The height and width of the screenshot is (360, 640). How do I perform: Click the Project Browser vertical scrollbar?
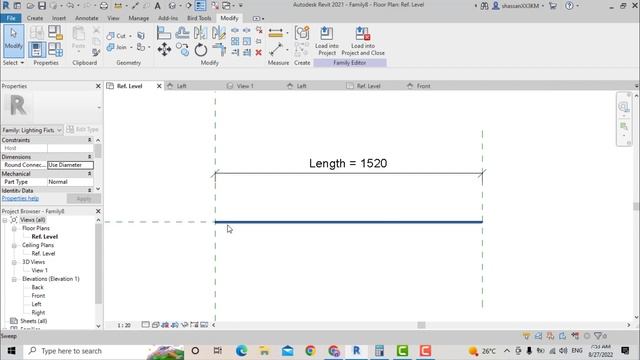coord(98,264)
